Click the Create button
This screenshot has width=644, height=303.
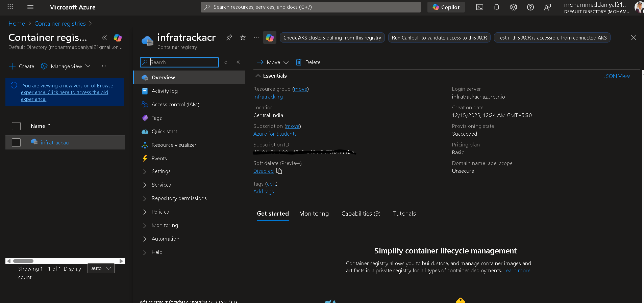[x=21, y=66]
